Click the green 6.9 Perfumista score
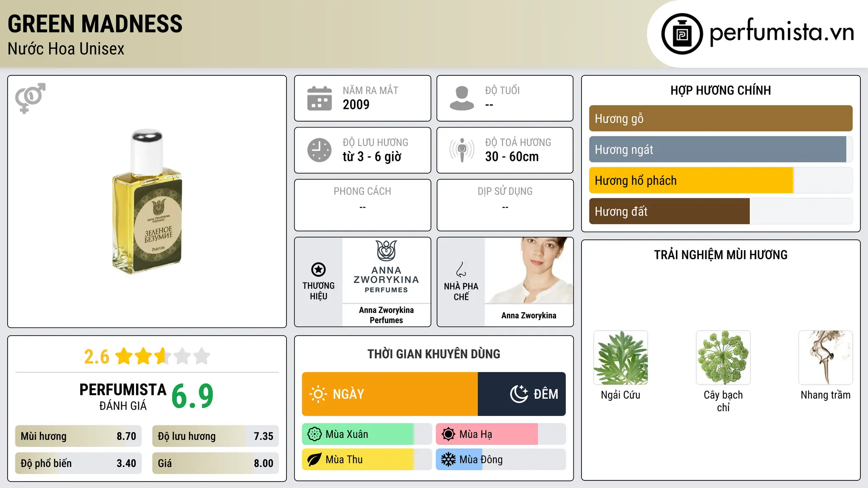The height and width of the screenshot is (488, 868). (192, 396)
